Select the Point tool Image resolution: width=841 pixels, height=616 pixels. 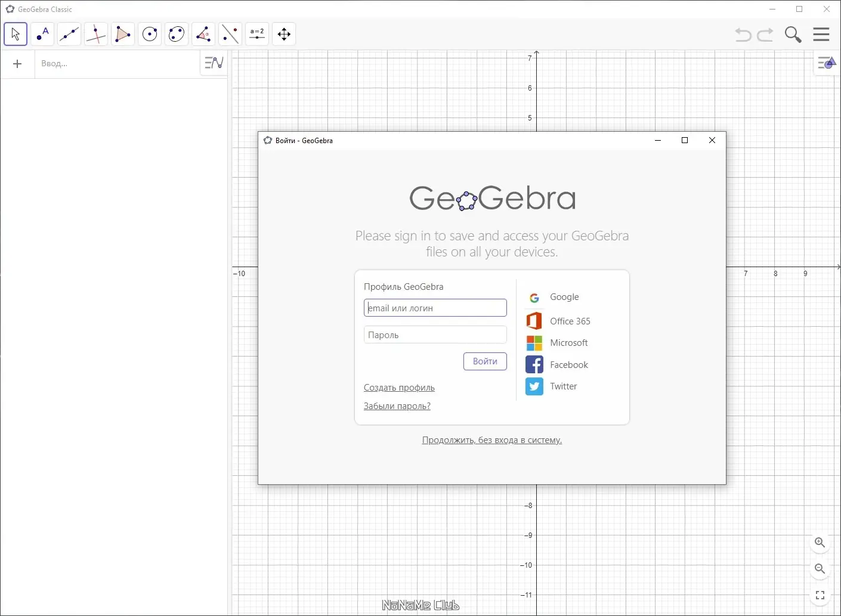(42, 34)
